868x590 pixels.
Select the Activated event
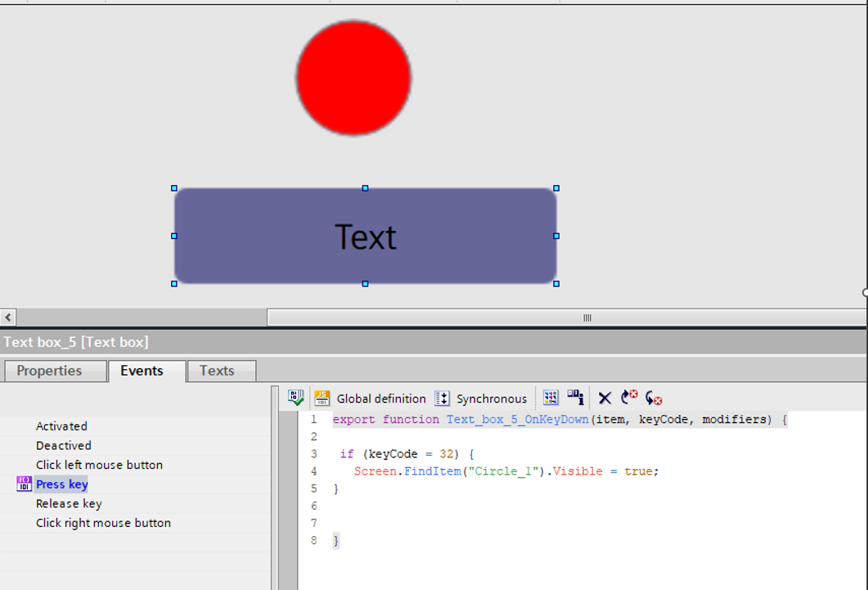click(61, 426)
